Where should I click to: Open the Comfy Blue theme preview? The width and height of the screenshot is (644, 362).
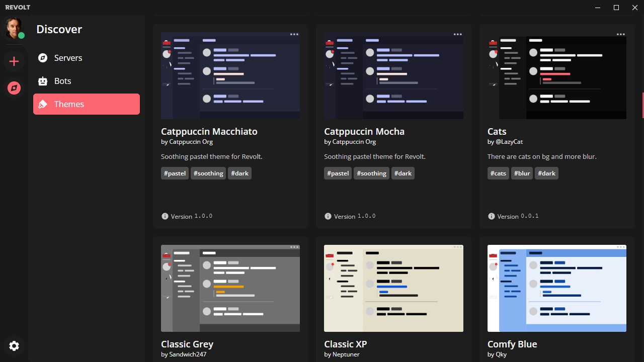click(557, 288)
